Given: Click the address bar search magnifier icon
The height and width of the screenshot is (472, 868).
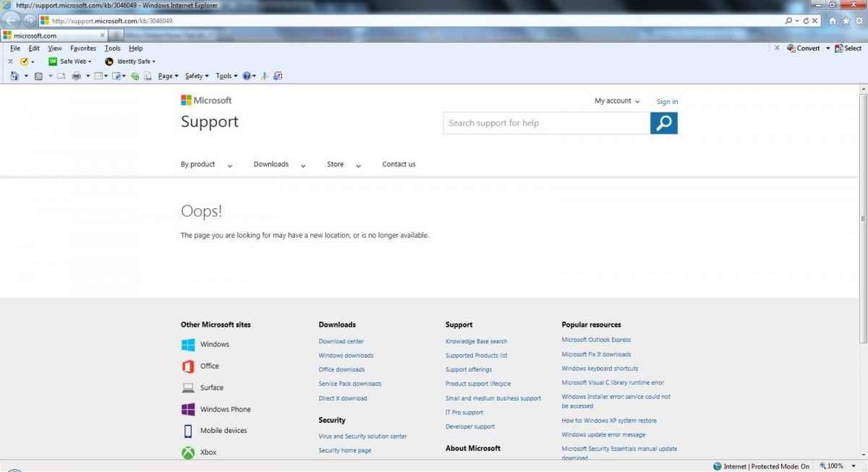Looking at the screenshot, I should [x=788, y=21].
